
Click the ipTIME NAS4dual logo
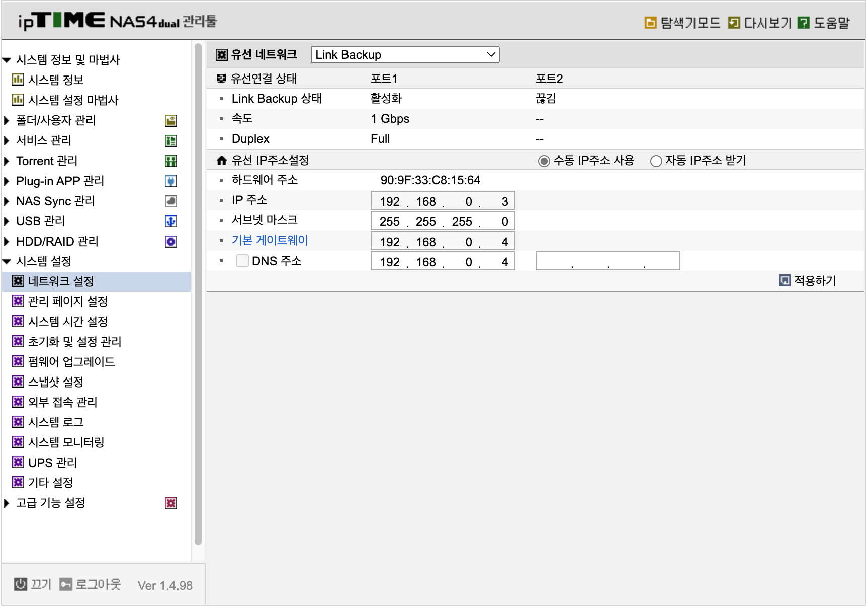coord(117,21)
